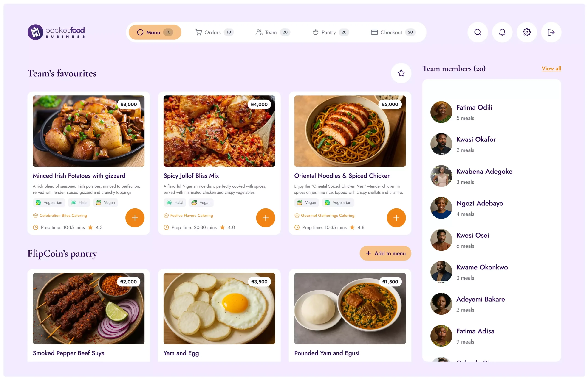Select the Halal tag on Minced Irish Potatoes
The width and height of the screenshot is (588, 380).
point(79,202)
